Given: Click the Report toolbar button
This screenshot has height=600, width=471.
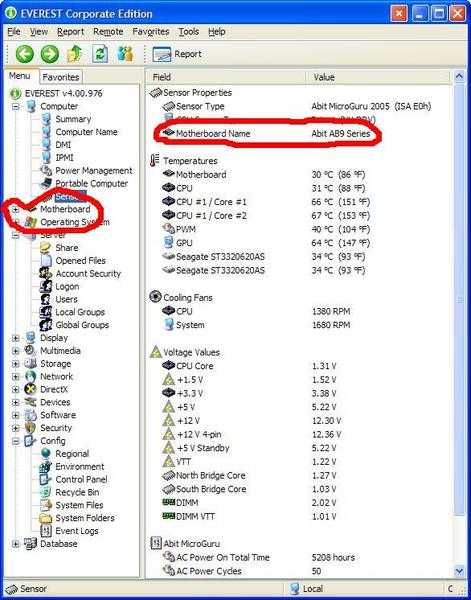Looking at the screenshot, I should click(177, 54).
